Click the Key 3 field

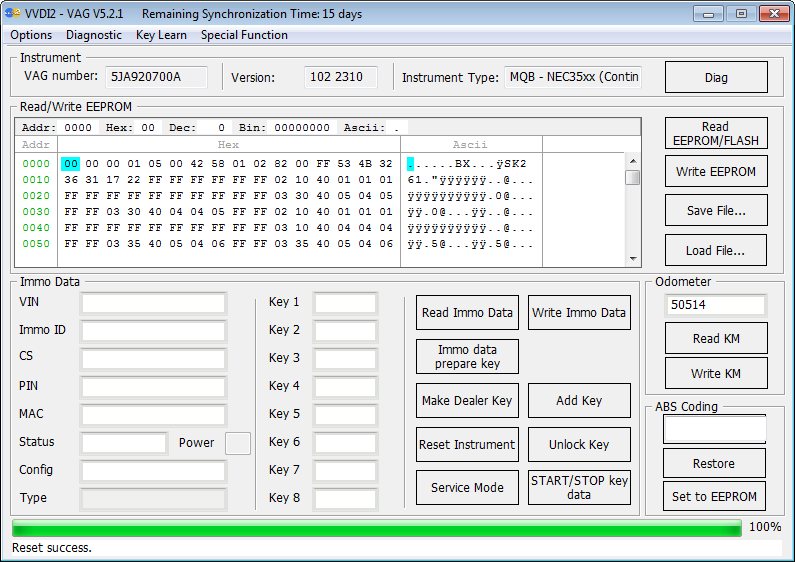(345, 359)
